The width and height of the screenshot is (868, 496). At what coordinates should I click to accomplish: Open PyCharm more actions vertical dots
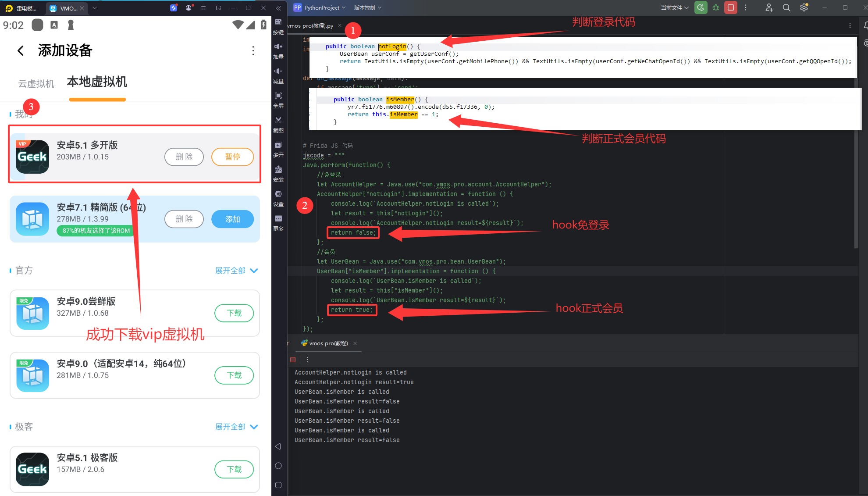(746, 7)
